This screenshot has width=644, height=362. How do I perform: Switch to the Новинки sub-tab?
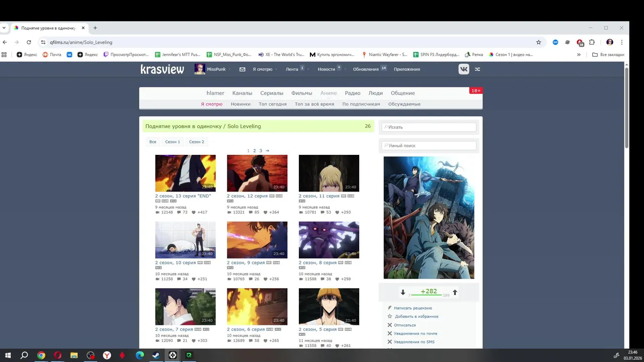coord(240,104)
